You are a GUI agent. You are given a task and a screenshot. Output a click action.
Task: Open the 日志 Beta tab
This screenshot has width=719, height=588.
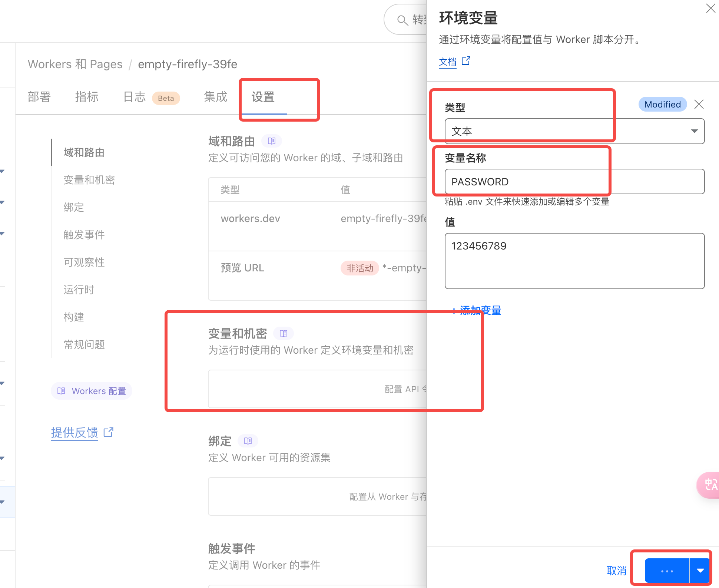point(135,97)
